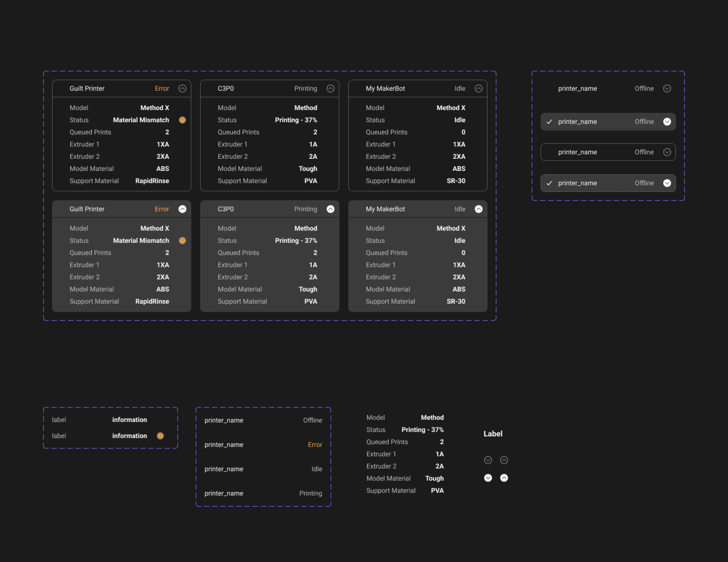The width and height of the screenshot is (728, 562).
Task: Select the printer_name row showing Idle status
Action: (263, 469)
